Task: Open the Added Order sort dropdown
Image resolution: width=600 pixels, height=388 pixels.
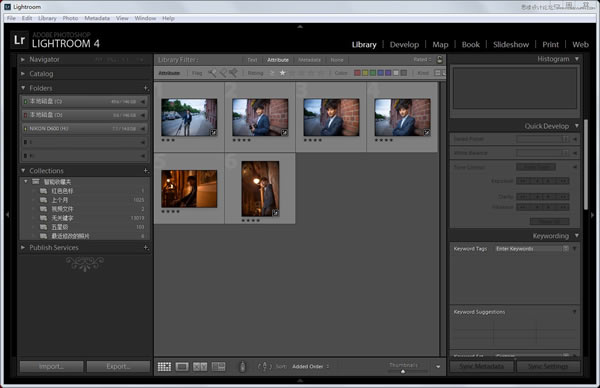Action: pos(310,367)
